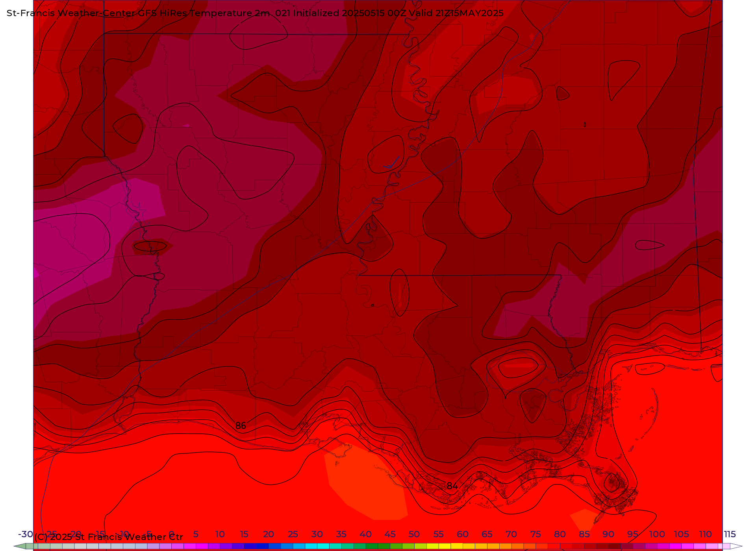Pick the orange swatch under the 70 label
The width and height of the screenshot is (756, 551).
coord(505,546)
